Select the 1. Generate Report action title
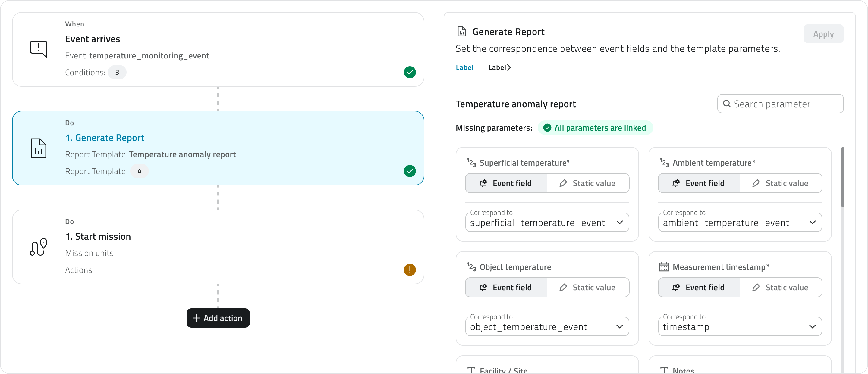The image size is (868, 374). pyautogui.click(x=105, y=138)
